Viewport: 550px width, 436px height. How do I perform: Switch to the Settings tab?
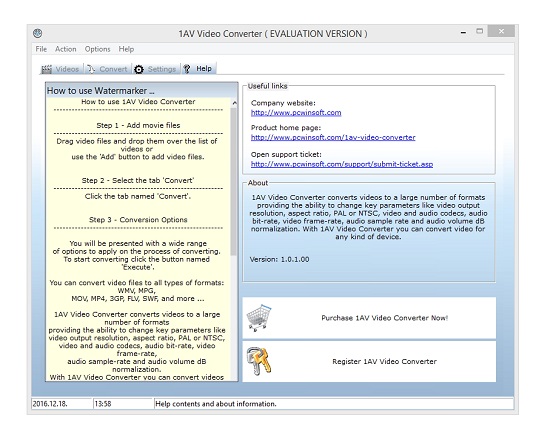click(x=155, y=69)
